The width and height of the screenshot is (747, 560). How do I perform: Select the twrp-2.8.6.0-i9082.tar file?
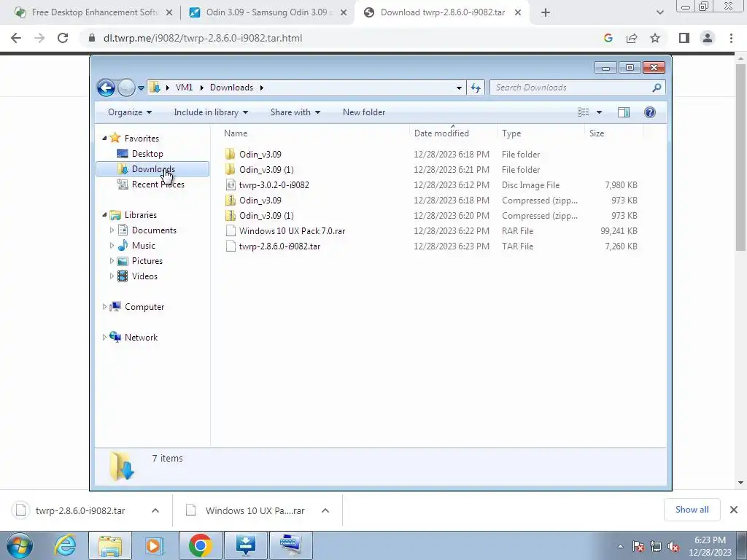[x=279, y=246]
